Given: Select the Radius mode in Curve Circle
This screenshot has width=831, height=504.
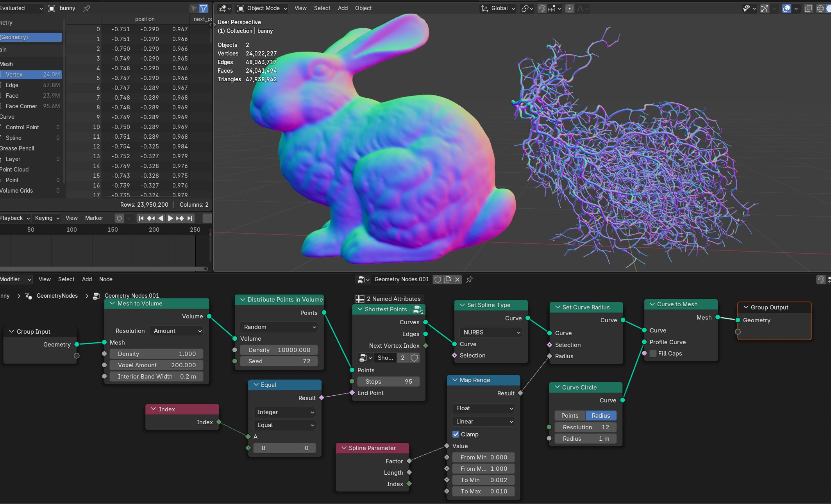Looking at the screenshot, I should coord(600,416).
